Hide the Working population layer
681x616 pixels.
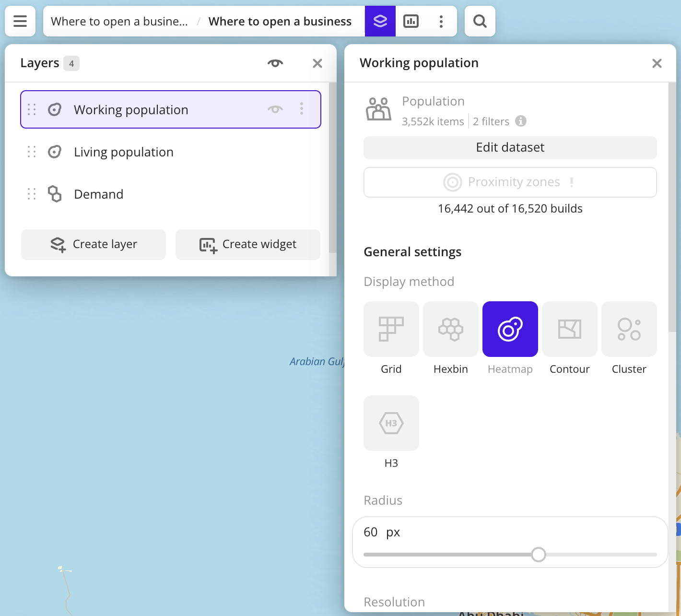[275, 109]
